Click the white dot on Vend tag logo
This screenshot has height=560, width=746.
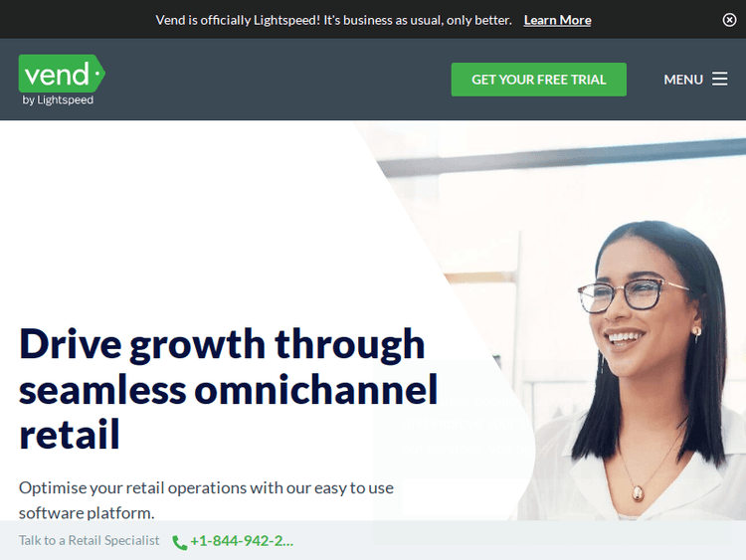(97, 74)
